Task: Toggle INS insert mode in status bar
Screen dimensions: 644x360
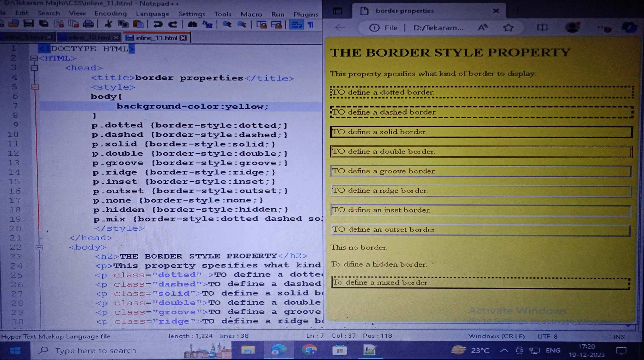Action: pos(619,337)
